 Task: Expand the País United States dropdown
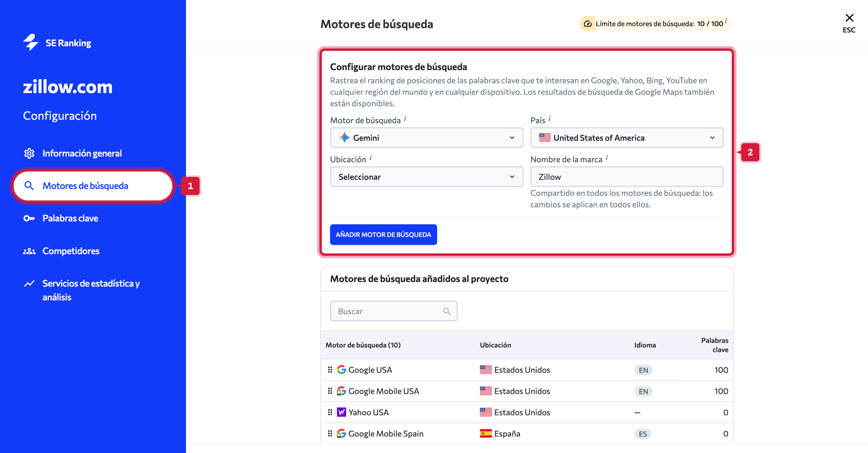(627, 137)
